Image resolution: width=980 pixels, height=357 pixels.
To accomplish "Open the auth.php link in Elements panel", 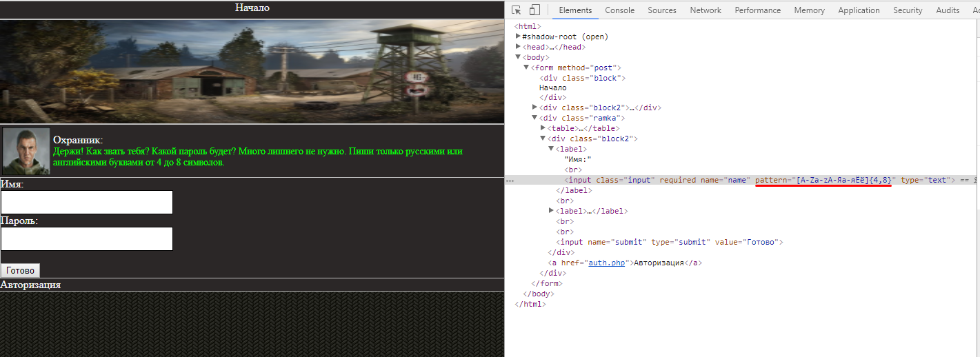I will (x=606, y=263).
